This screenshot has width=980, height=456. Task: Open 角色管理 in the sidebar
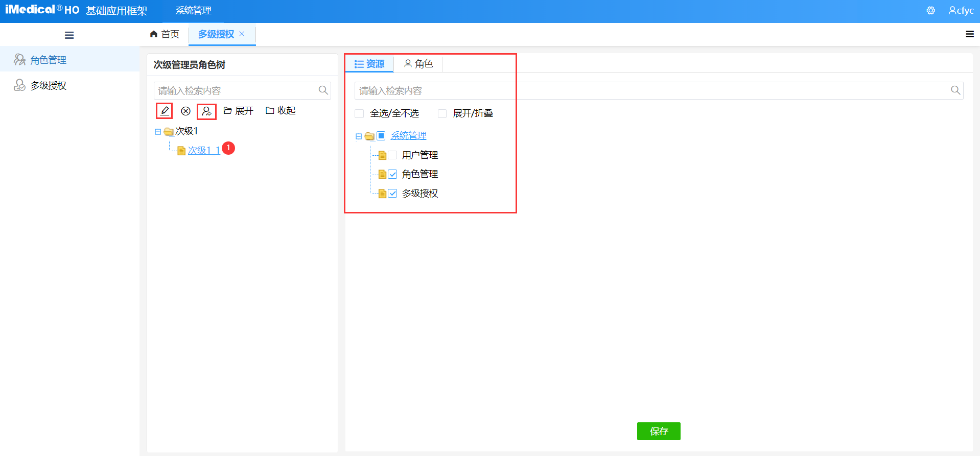point(69,60)
